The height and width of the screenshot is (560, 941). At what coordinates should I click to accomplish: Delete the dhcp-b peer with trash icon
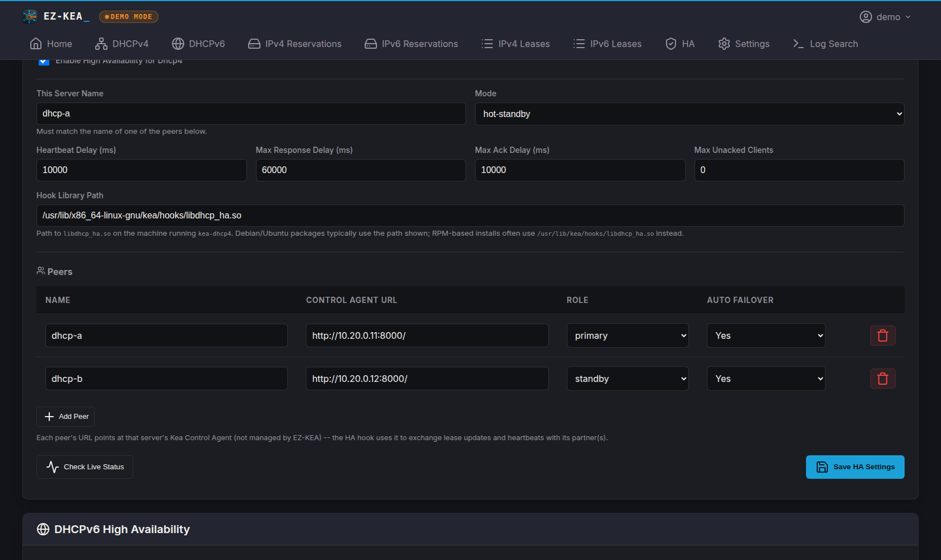coord(883,379)
